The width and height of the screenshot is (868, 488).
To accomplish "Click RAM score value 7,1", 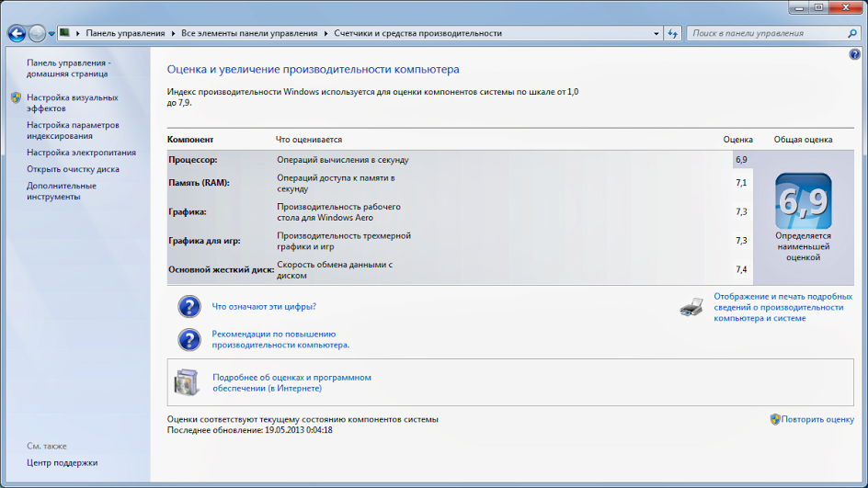I will 741,183.
